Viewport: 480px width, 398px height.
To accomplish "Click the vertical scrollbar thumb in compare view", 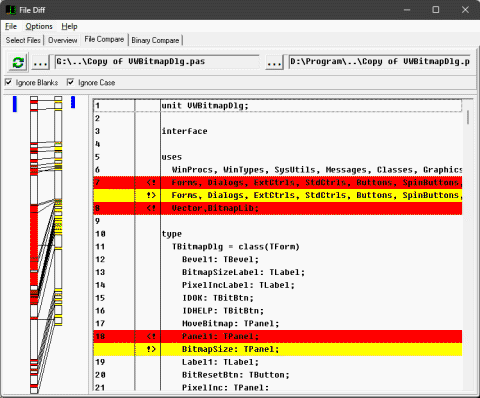I will (x=468, y=117).
